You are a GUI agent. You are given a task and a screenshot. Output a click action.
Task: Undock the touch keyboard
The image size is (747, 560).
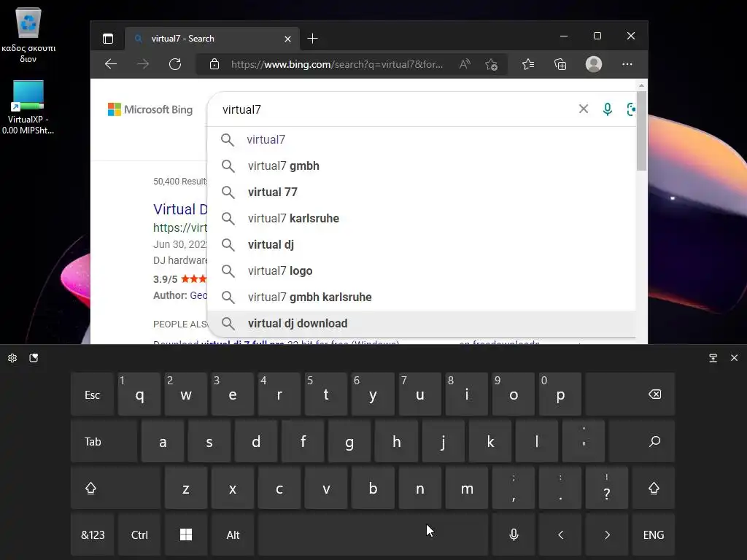click(713, 358)
